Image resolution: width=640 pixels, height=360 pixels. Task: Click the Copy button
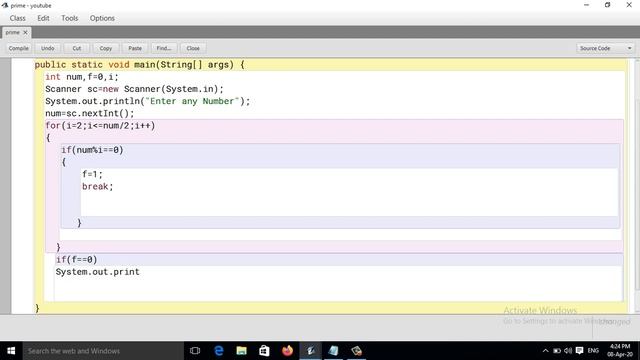pyautogui.click(x=106, y=48)
